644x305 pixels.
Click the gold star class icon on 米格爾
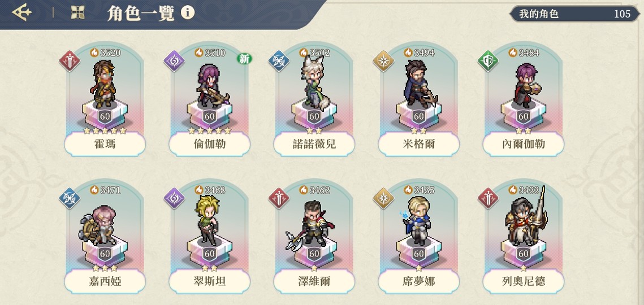[383, 61]
